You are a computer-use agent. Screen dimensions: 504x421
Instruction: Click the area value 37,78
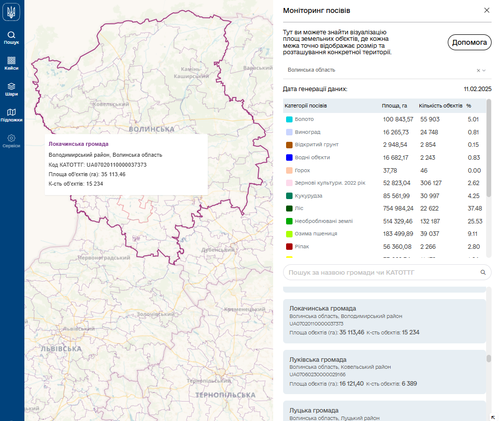[x=390, y=170]
